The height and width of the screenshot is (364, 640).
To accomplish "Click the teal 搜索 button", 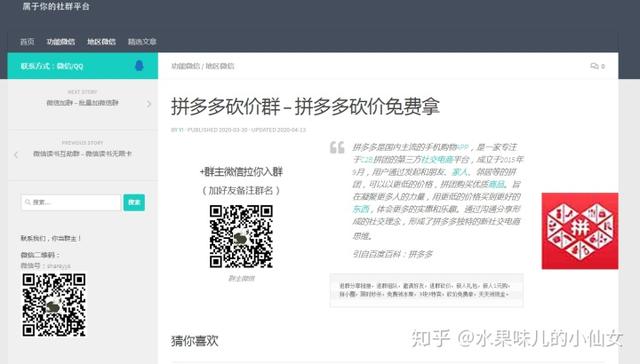I will tap(134, 202).
